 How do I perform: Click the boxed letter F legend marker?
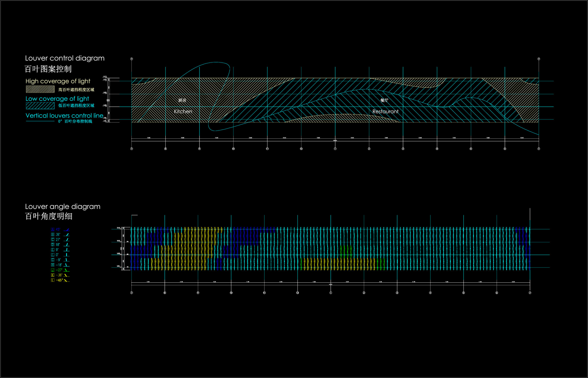pyautogui.click(x=53, y=255)
